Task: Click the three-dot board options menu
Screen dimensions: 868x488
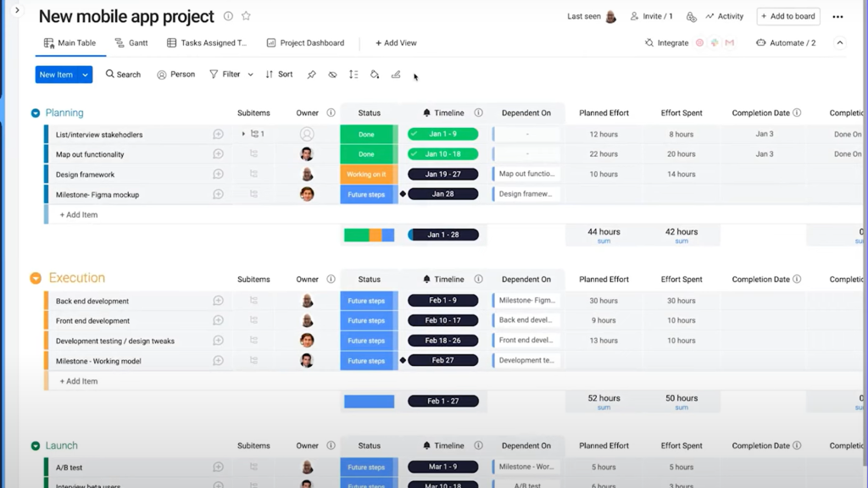Action: (837, 17)
